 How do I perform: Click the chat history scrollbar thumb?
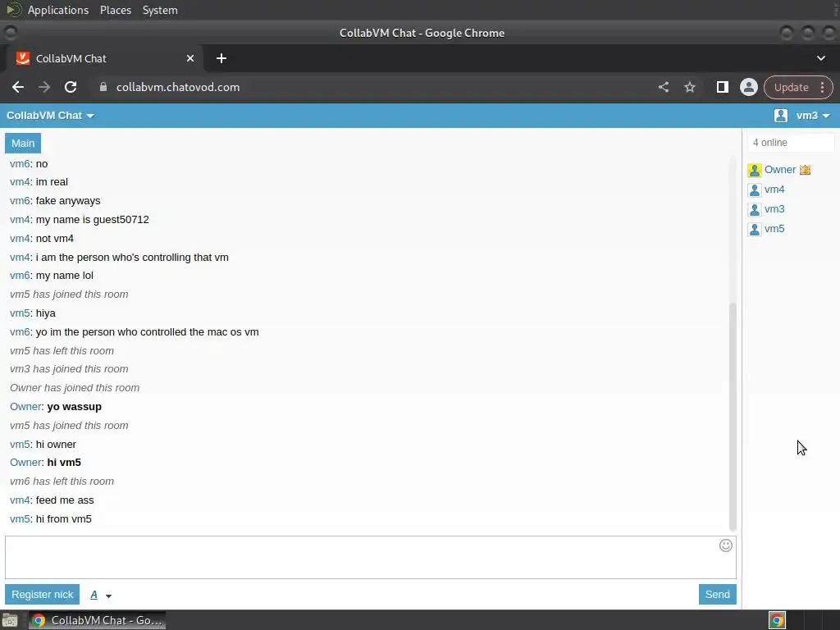click(x=733, y=416)
